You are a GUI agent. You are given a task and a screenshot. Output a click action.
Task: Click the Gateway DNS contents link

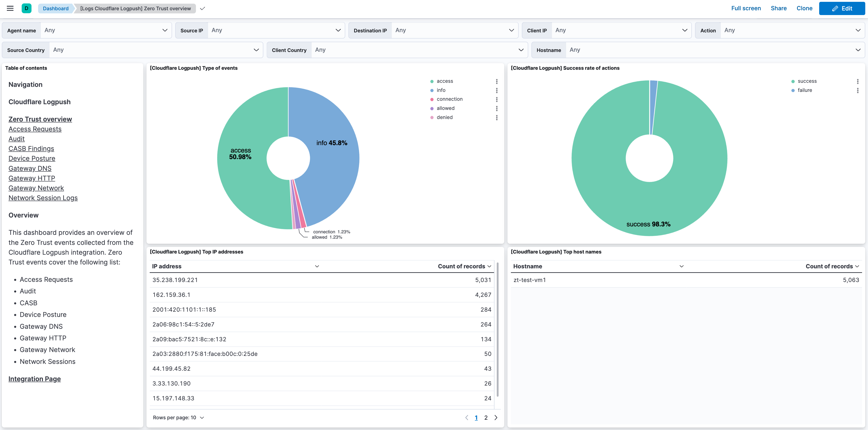click(x=30, y=168)
